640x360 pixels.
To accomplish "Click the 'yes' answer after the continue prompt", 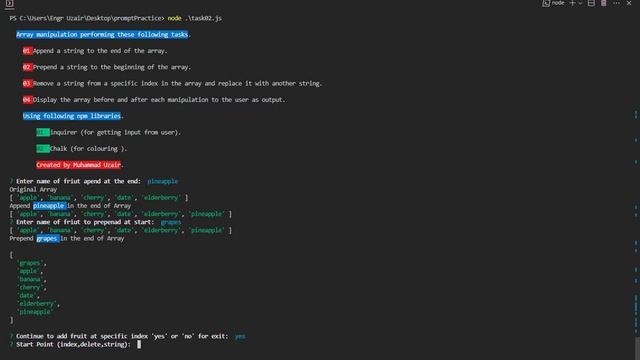I will (x=240, y=336).
